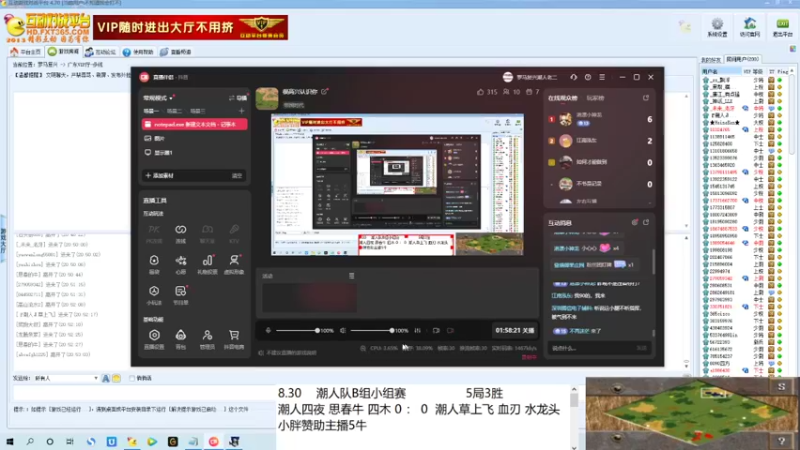The image size is (800, 450).
Task: Toggle the landscape/portrait switch button
Action: click(x=238, y=98)
